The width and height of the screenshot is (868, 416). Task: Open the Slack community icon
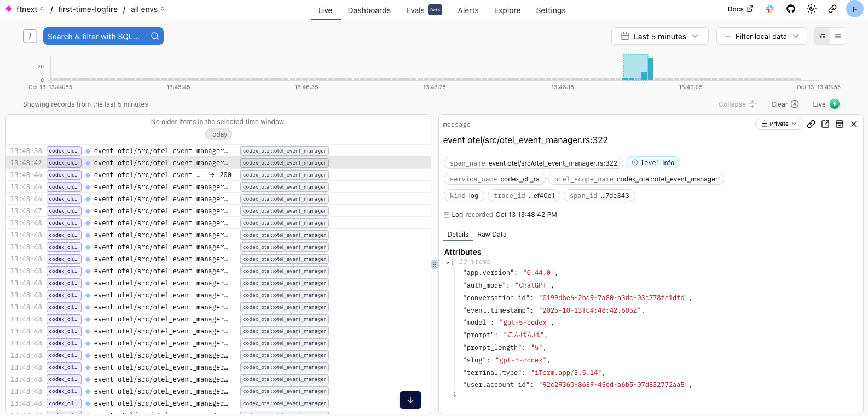pyautogui.click(x=770, y=9)
